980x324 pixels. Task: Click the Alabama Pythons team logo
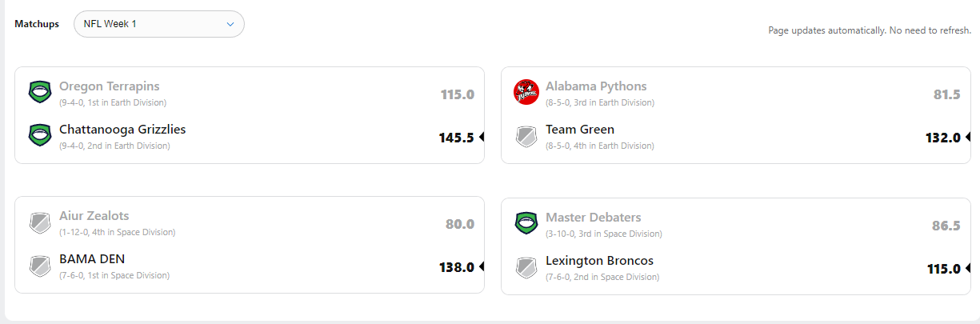click(526, 92)
